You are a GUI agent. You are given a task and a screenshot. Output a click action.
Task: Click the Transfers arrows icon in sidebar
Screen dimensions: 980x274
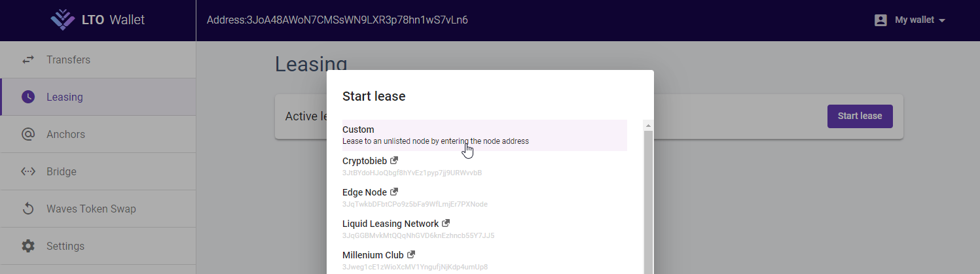click(x=28, y=60)
